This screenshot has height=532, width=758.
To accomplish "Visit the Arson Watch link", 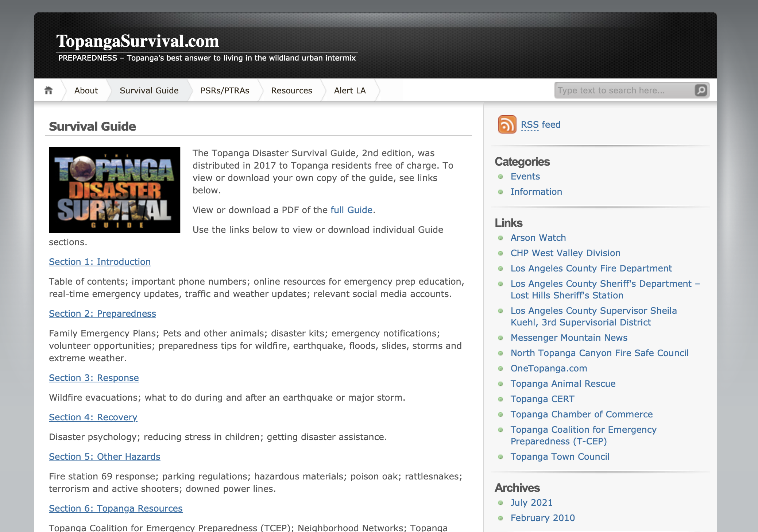I will click(x=538, y=238).
